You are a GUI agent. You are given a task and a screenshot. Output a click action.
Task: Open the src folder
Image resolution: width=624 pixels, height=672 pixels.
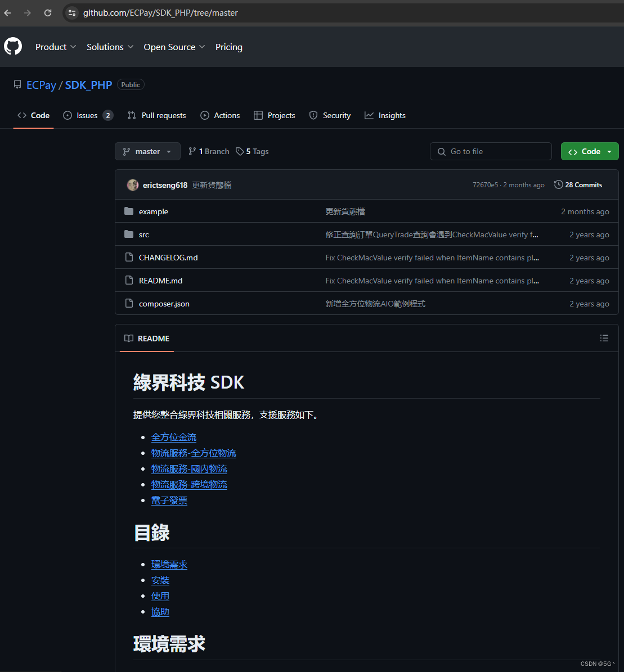pyautogui.click(x=143, y=235)
